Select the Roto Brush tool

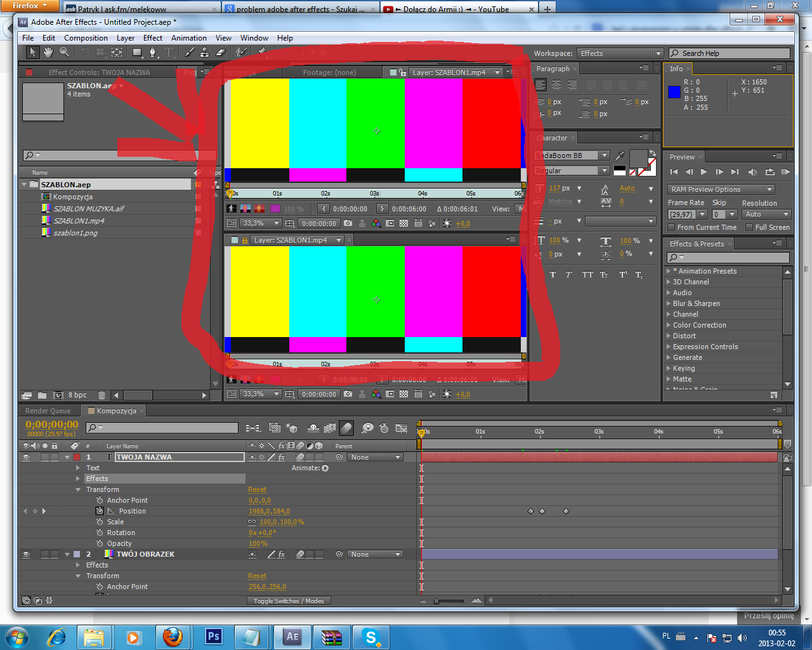pyautogui.click(x=241, y=52)
